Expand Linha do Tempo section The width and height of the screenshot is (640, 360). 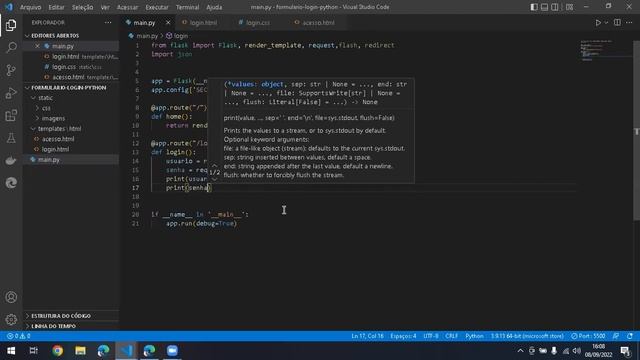pos(71,326)
